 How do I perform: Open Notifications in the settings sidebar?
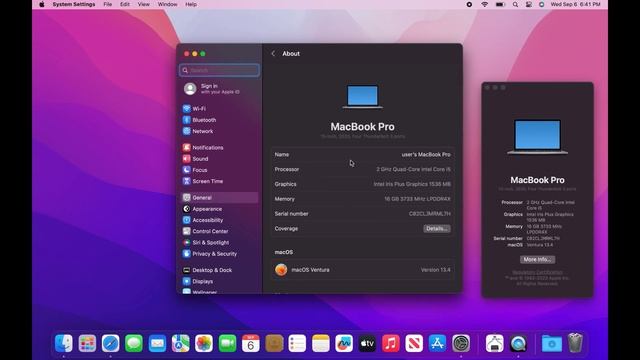203,147
